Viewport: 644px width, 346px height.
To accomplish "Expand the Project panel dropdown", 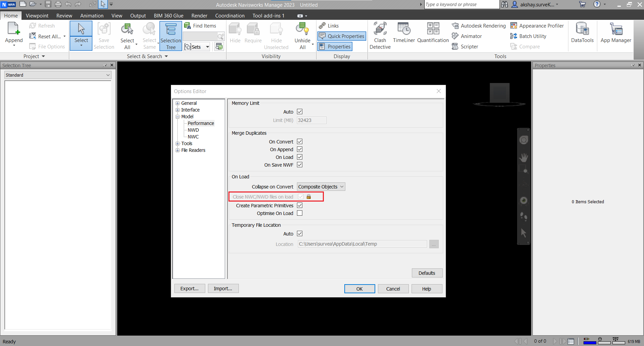I will pyautogui.click(x=34, y=56).
